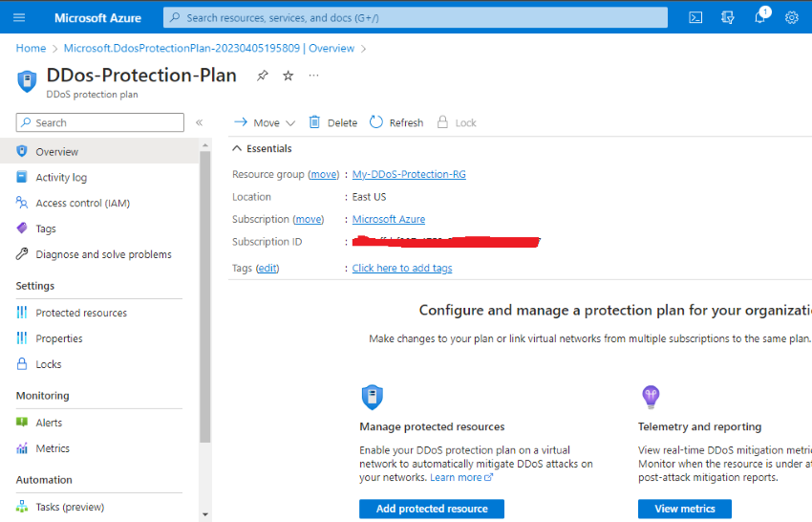Click the Refresh circular arrow icon
Image resolution: width=812 pixels, height=522 pixels.
click(376, 122)
